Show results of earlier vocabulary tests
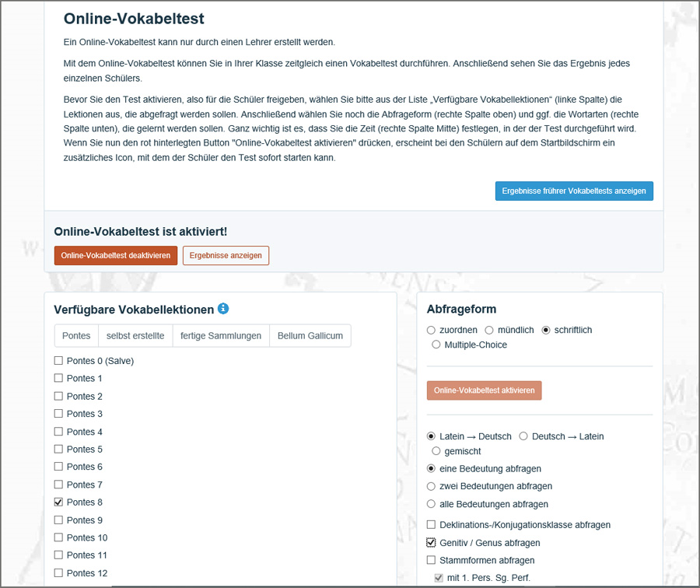Image resolution: width=700 pixels, height=588 pixels. 574,191
